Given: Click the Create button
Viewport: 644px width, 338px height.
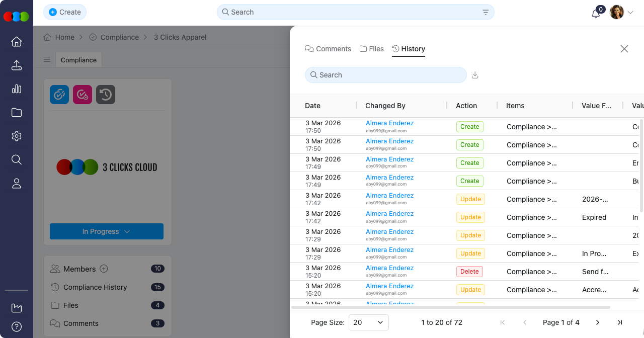Looking at the screenshot, I should click(65, 12).
